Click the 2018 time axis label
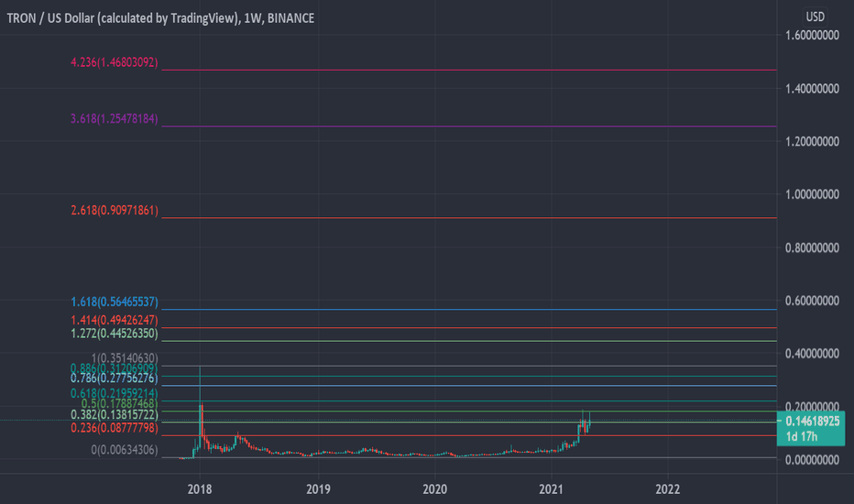 200,489
